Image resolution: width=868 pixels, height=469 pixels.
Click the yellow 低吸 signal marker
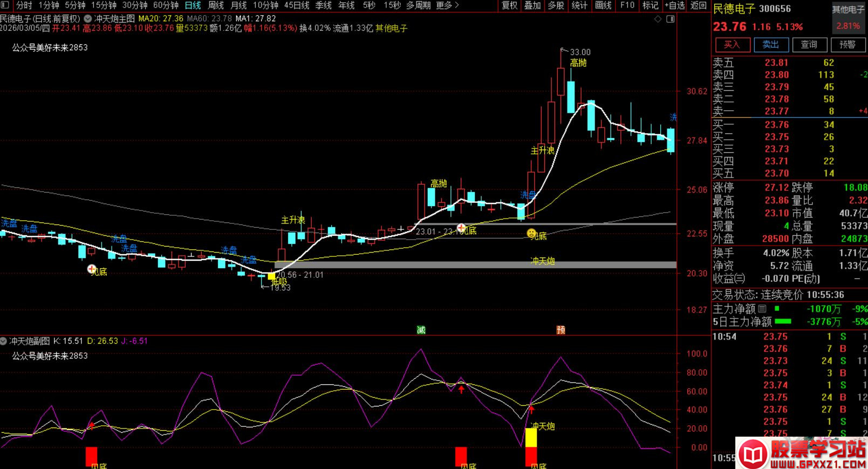click(271, 276)
